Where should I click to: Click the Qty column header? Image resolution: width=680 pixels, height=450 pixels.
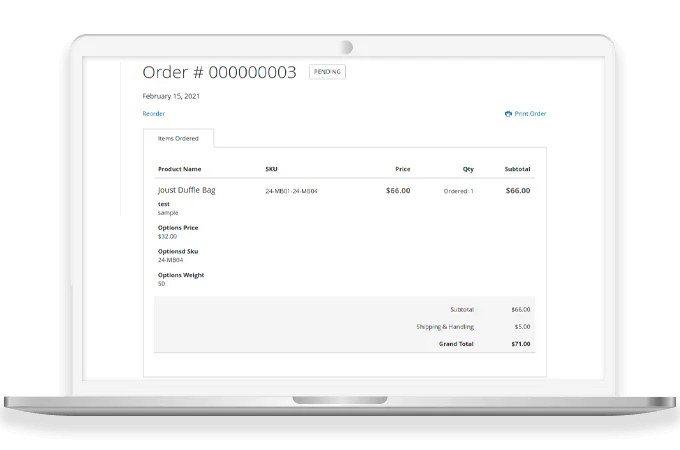[x=468, y=169]
